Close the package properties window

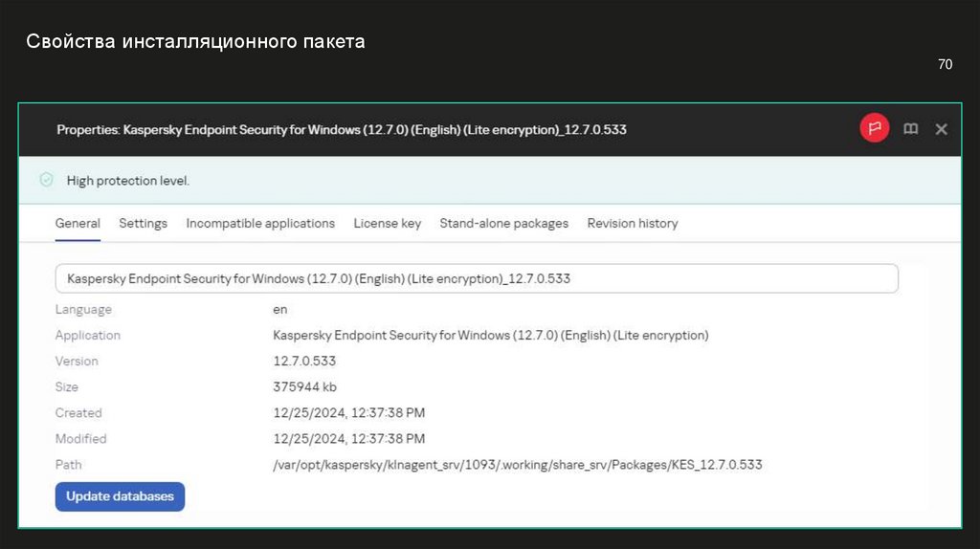pos(941,128)
